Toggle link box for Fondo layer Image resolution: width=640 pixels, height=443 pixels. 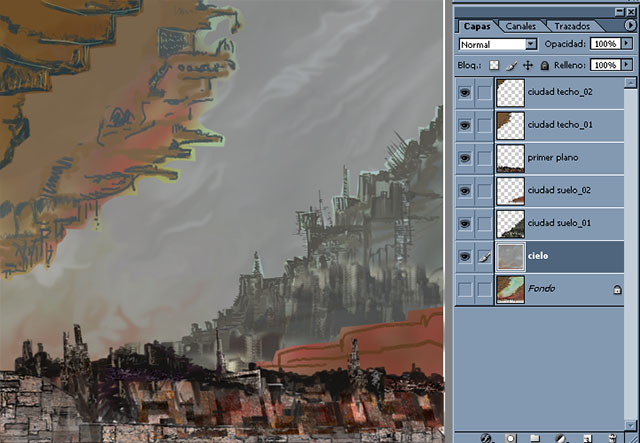484,289
